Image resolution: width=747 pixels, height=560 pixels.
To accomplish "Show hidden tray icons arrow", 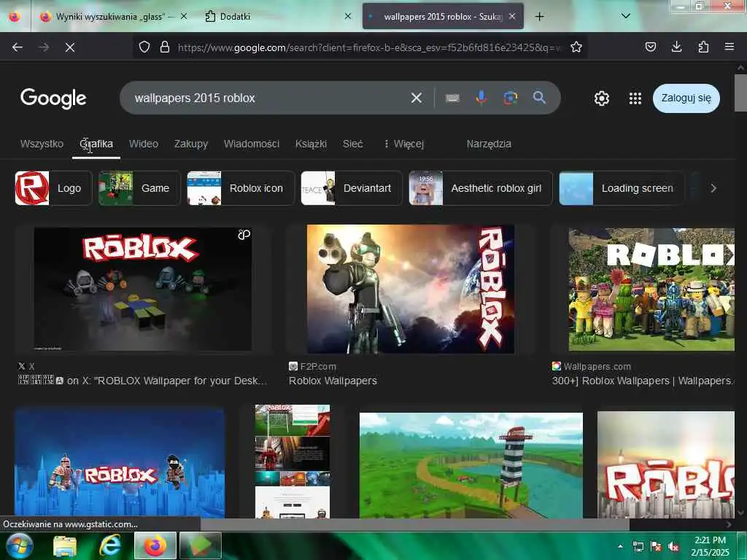I will (620, 546).
